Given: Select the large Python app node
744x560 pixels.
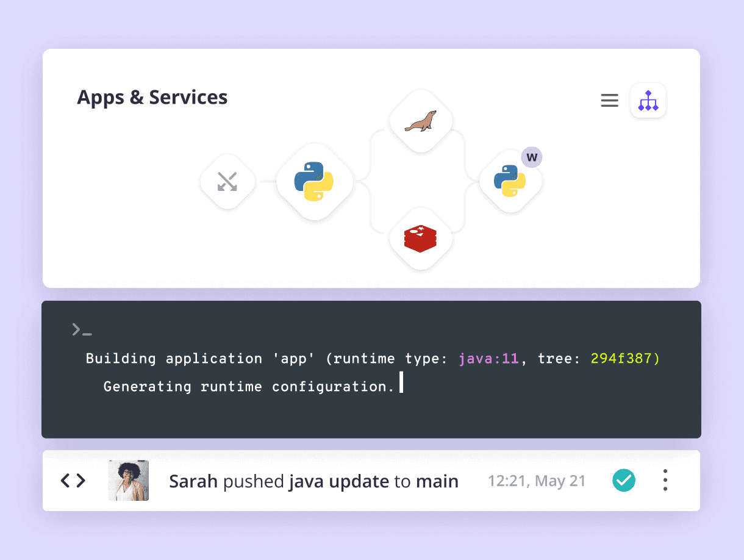Looking at the screenshot, I should pos(314,182).
